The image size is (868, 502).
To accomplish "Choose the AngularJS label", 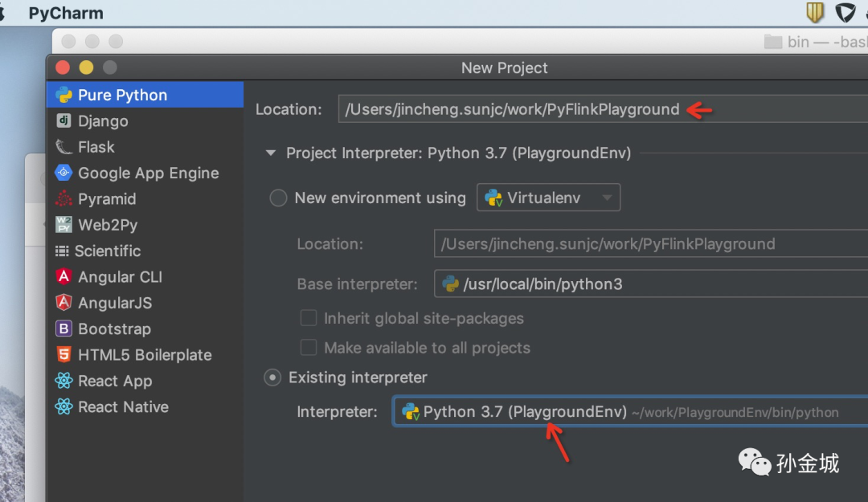I will click(x=115, y=303).
